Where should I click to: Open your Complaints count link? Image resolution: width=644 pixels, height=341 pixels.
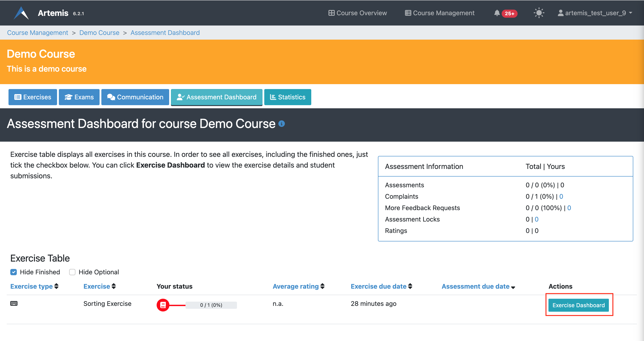coord(561,196)
